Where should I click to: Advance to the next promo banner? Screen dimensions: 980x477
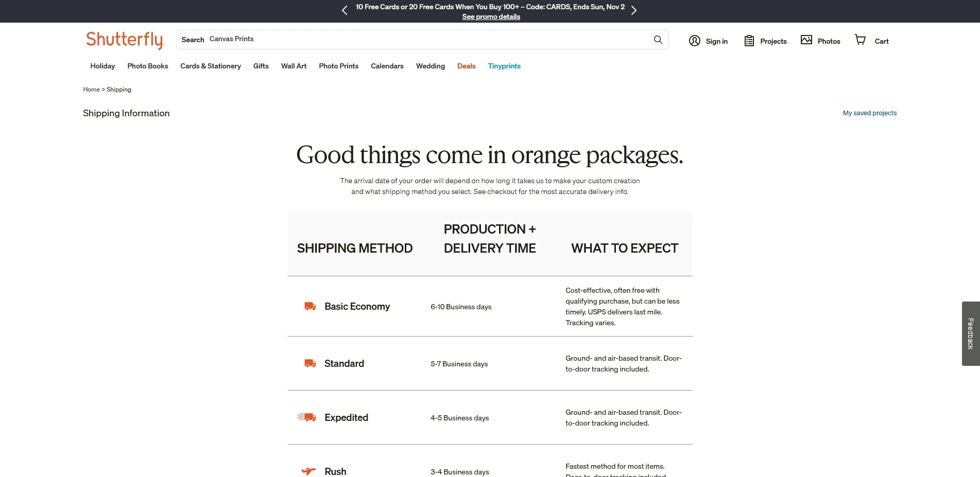(634, 10)
